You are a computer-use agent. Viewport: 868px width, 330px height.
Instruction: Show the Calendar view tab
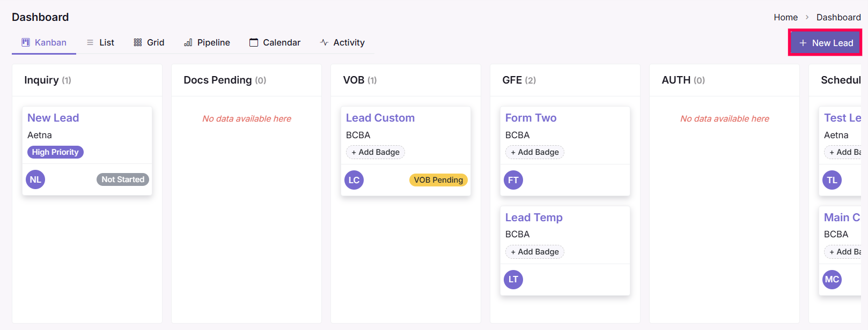click(275, 42)
